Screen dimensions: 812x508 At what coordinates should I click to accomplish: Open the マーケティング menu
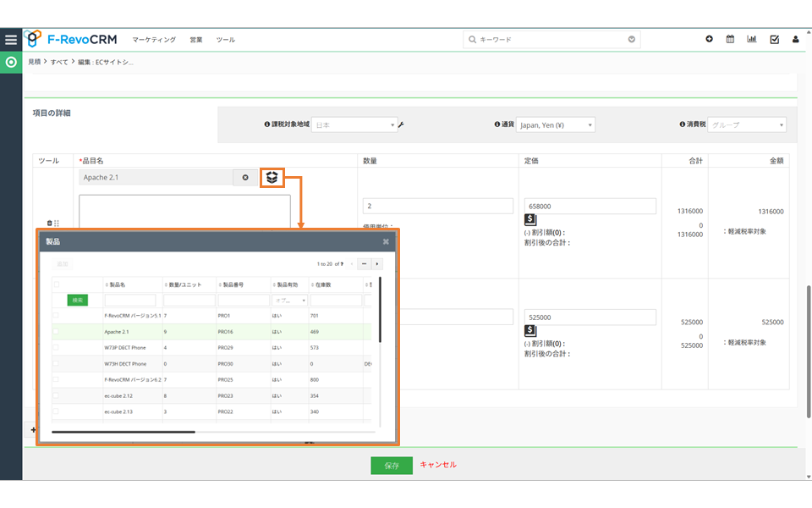pyautogui.click(x=154, y=40)
